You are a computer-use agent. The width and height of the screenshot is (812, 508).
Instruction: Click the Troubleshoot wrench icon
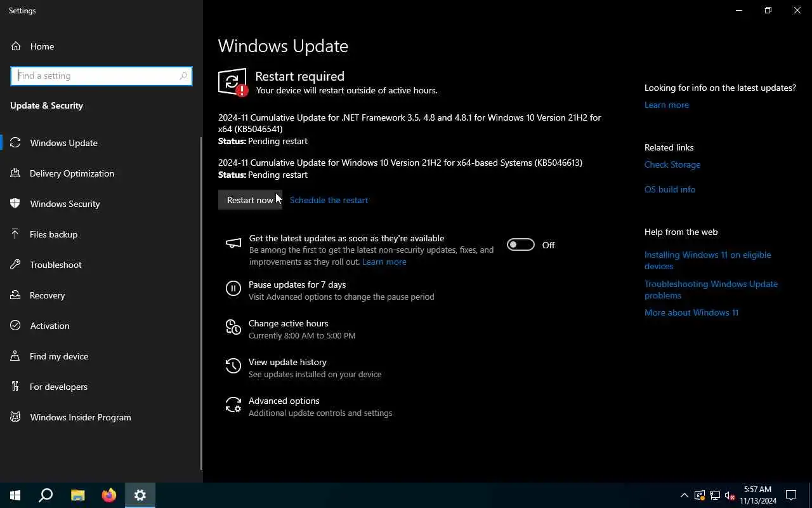[x=16, y=265]
